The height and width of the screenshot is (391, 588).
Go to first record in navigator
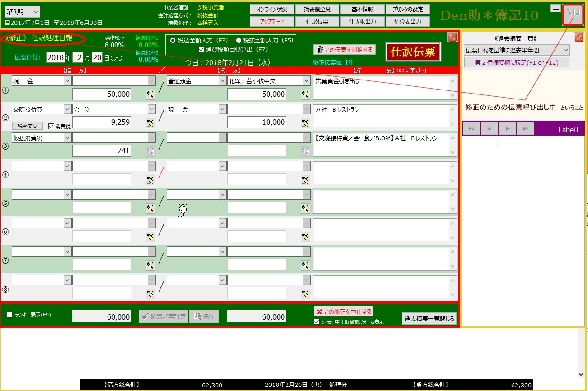(x=471, y=129)
